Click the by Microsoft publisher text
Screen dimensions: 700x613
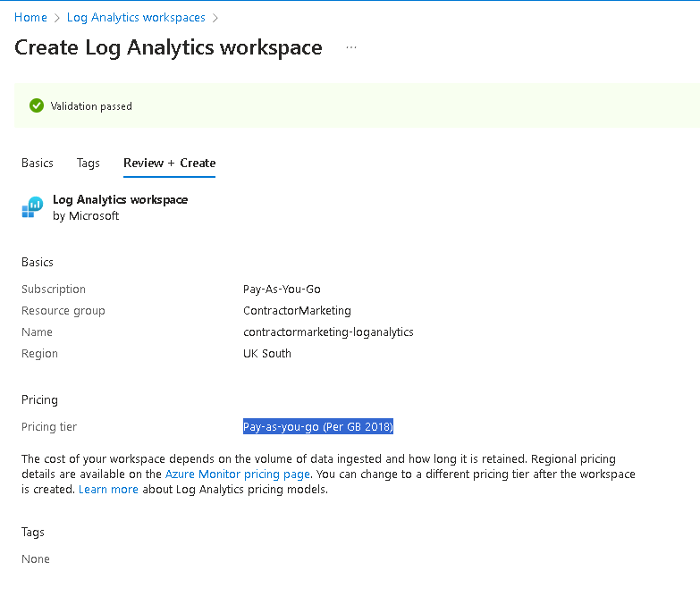point(86,216)
